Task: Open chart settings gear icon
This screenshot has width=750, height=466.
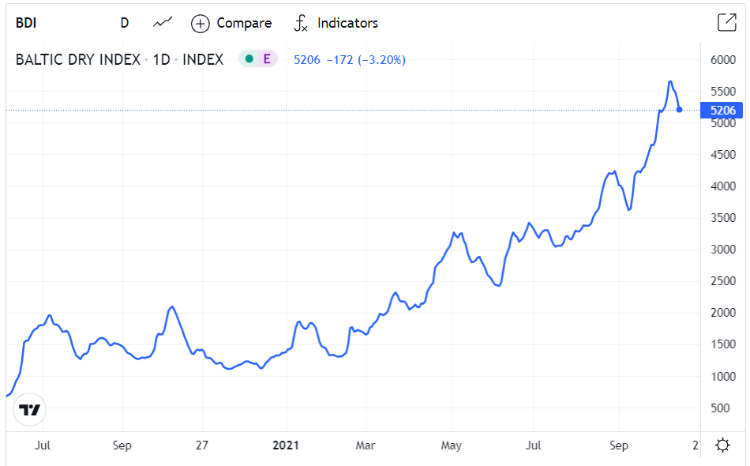Action: (722, 444)
